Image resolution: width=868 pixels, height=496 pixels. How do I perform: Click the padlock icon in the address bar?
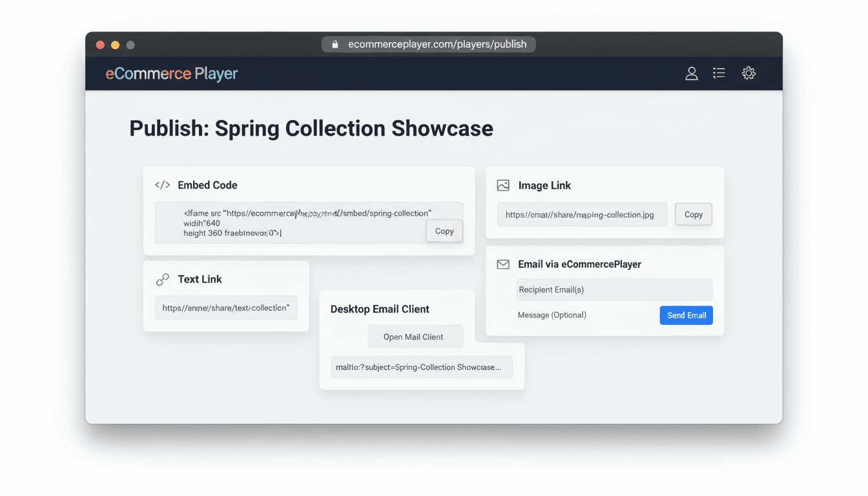(335, 44)
